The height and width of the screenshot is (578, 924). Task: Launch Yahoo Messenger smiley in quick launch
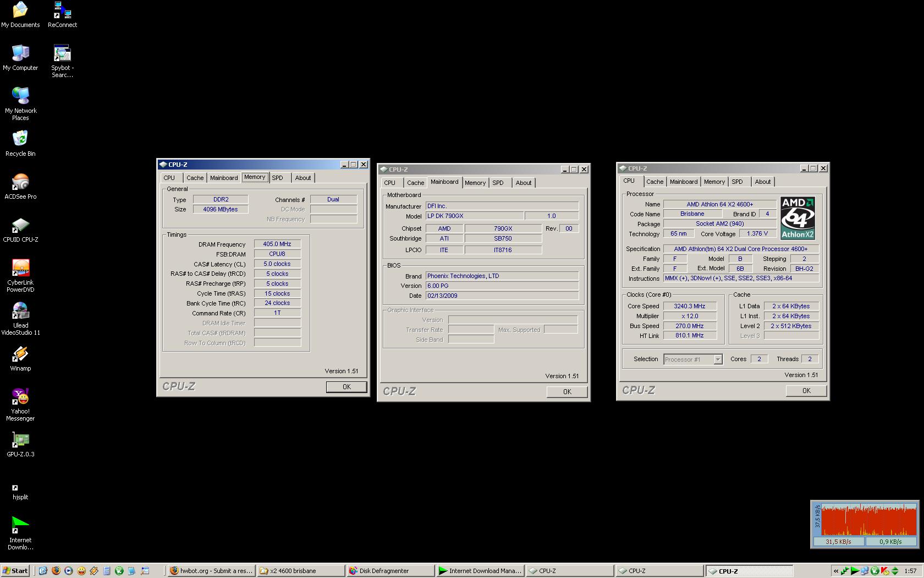click(81, 571)
